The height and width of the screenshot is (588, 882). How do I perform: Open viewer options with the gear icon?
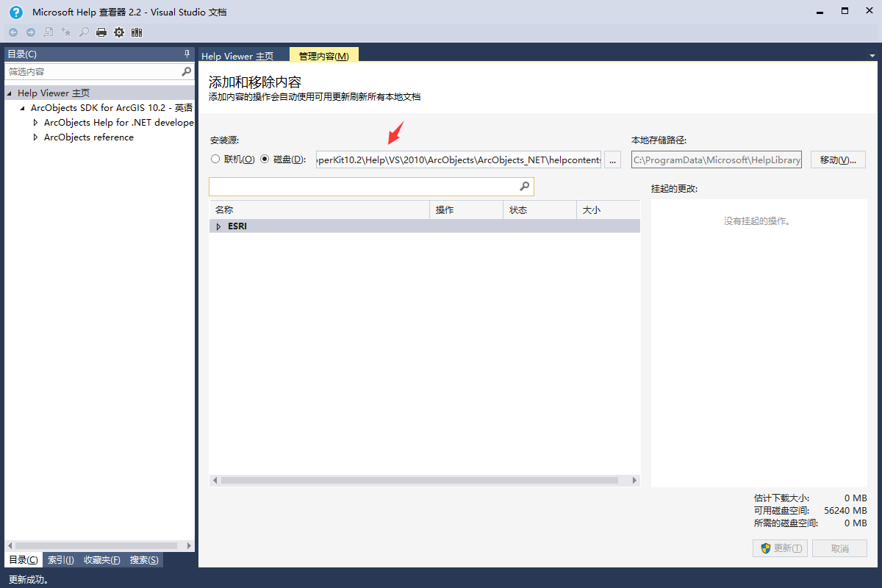coord(118,32)
